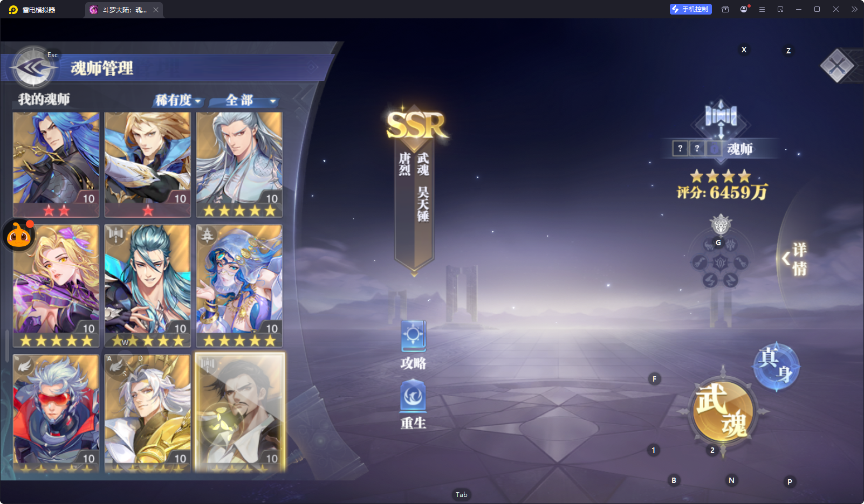
Task: Click the 武魂 golden round button
Action: tap(723, 412)
